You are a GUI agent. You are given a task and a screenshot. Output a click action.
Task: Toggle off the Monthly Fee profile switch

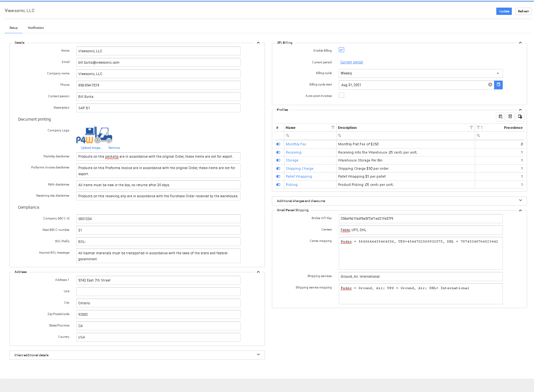278,144
